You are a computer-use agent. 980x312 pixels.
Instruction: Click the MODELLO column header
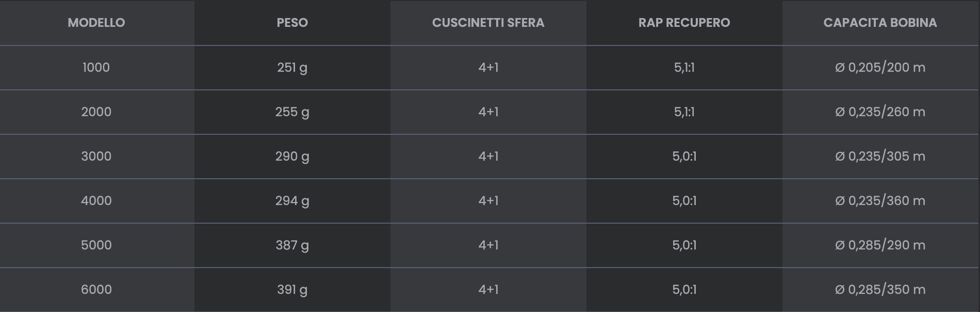pos(96,23)
